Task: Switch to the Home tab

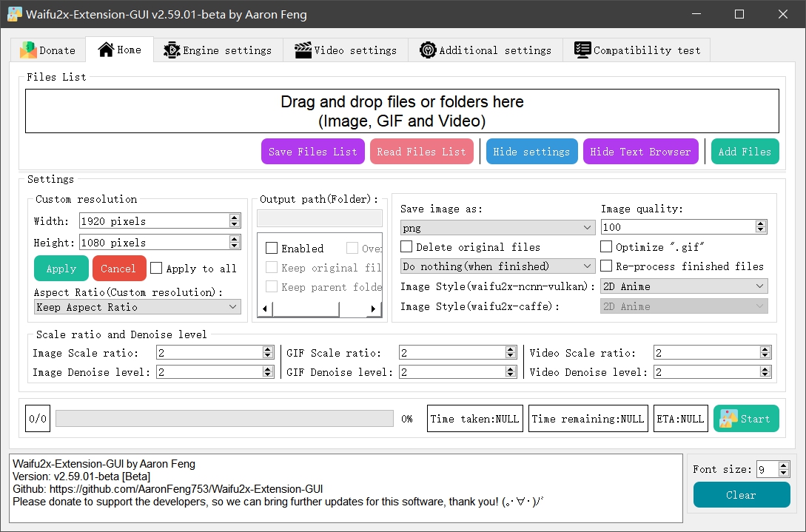Action: [120, 50]
